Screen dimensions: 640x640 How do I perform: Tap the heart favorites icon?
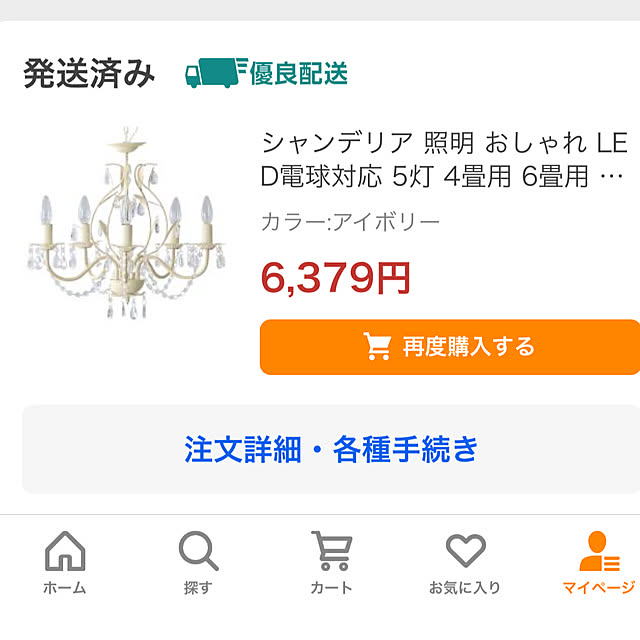(465, 551)
